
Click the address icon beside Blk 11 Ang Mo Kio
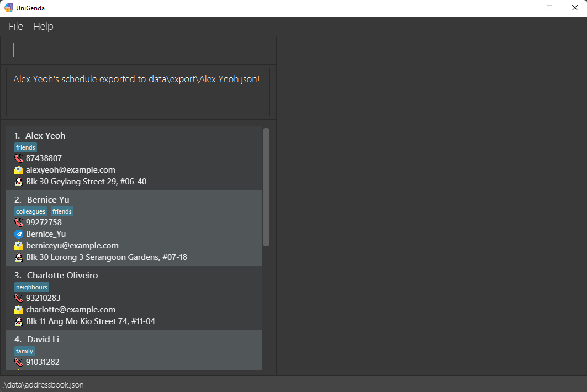(x=19, y=321)
